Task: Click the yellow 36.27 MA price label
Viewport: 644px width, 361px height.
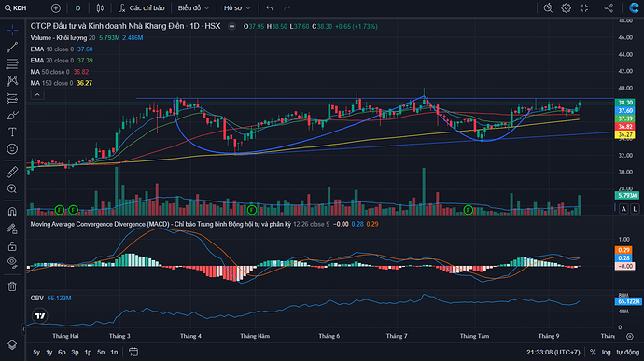Action: tap(625, 134)
